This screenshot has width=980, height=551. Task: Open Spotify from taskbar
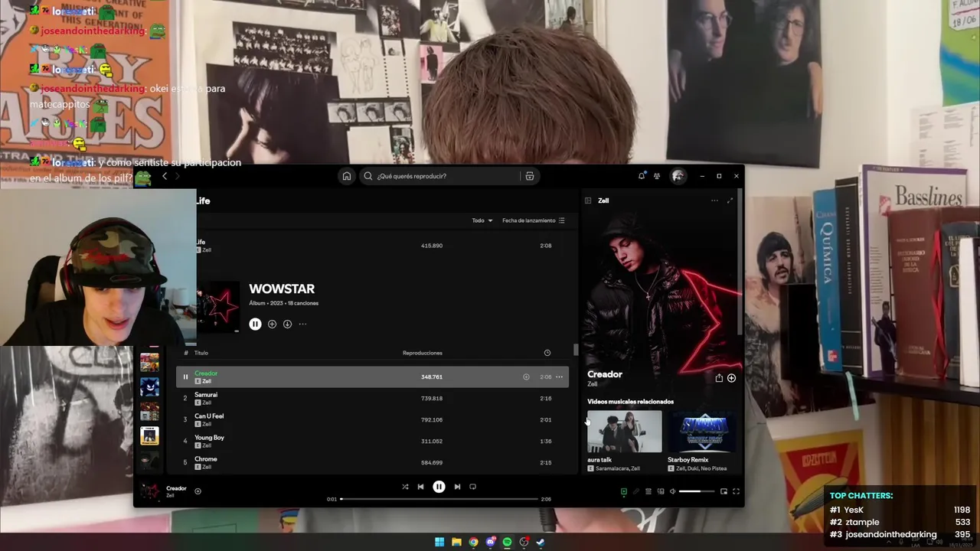click(507, 543)
